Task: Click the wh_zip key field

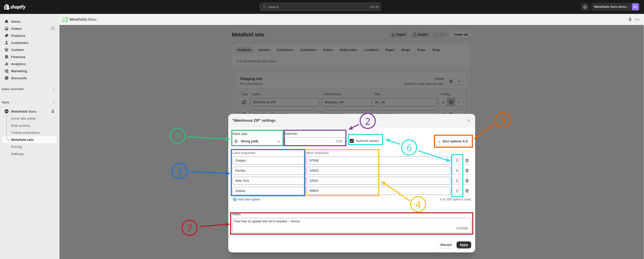Action: pos(404,102)
